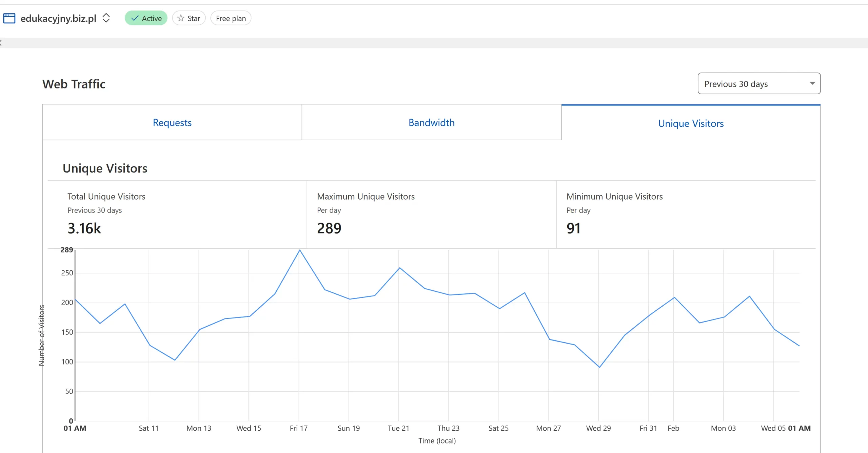Switch to the Requests tab
Image resolution: width=868 pixels, height=453 pixels.
coord(172,123)
